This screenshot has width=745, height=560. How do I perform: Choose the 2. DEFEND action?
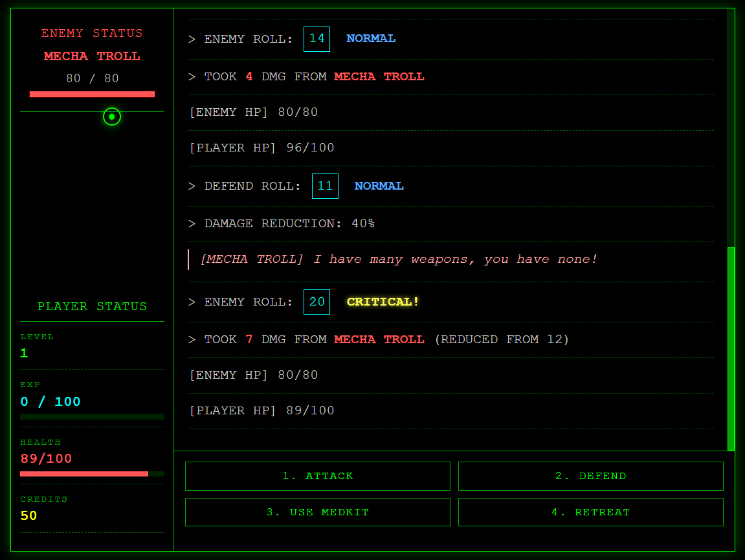pyautogui.click(x=590, y=476)
